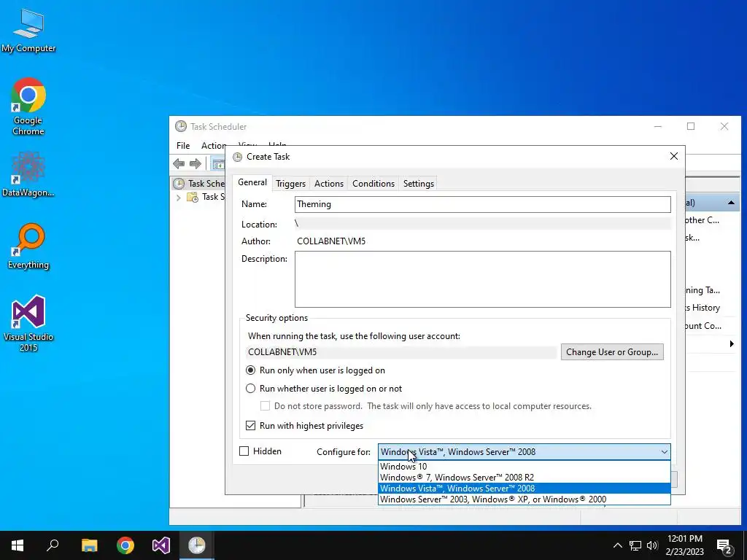Switch to the Settings tab
Image resolution: width=747 pixels, height=560 pixels.
click(418, 184)
